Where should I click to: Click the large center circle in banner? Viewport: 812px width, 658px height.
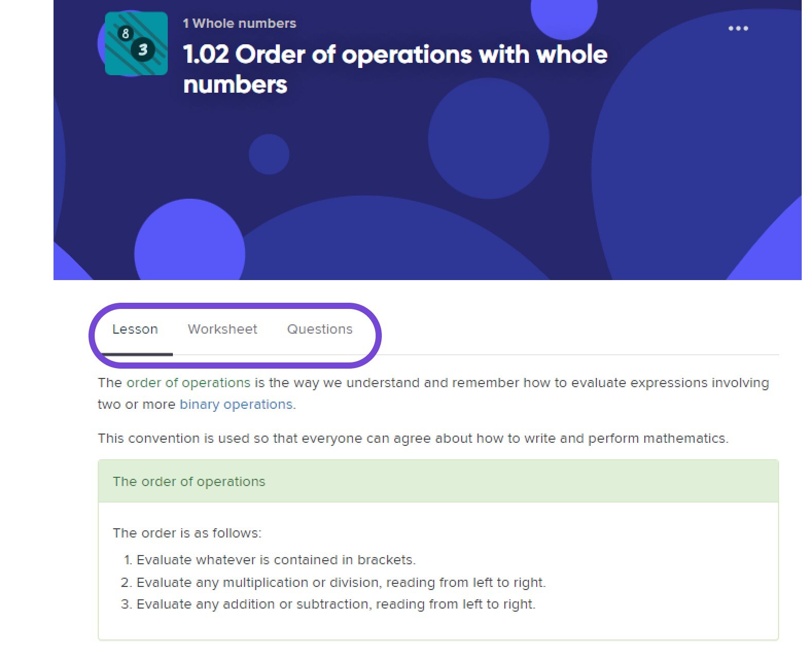(488, 138)
